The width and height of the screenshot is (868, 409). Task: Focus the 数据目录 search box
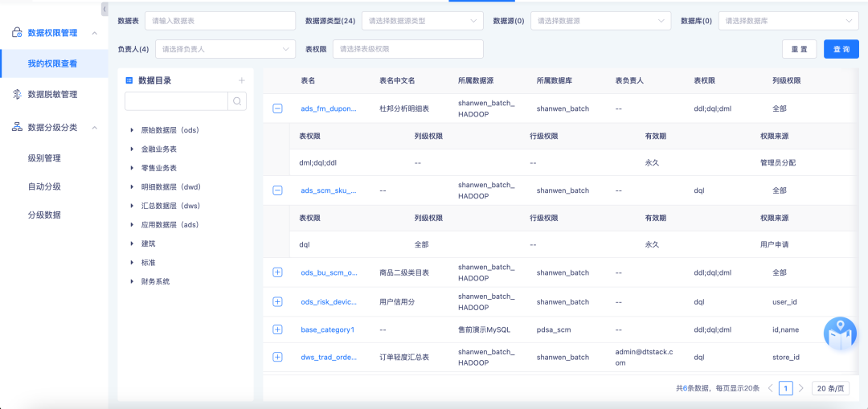coord(177,101)
